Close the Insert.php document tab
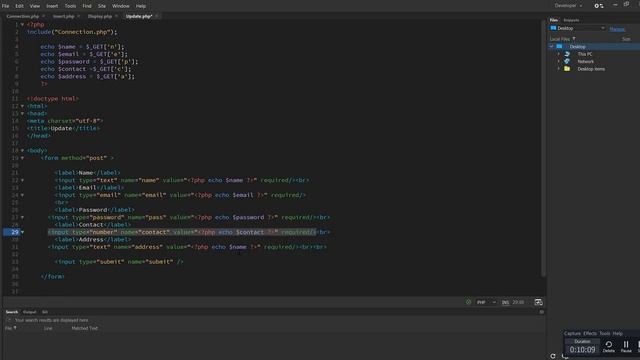 tap(78, 16)
